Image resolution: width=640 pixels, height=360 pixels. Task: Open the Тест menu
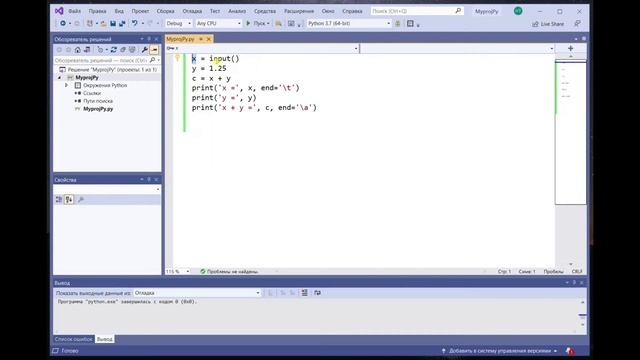click(x=215, y=11)
